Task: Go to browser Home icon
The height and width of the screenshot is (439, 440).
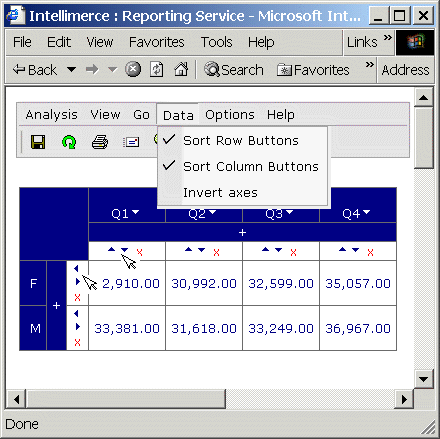Action: 181,70
